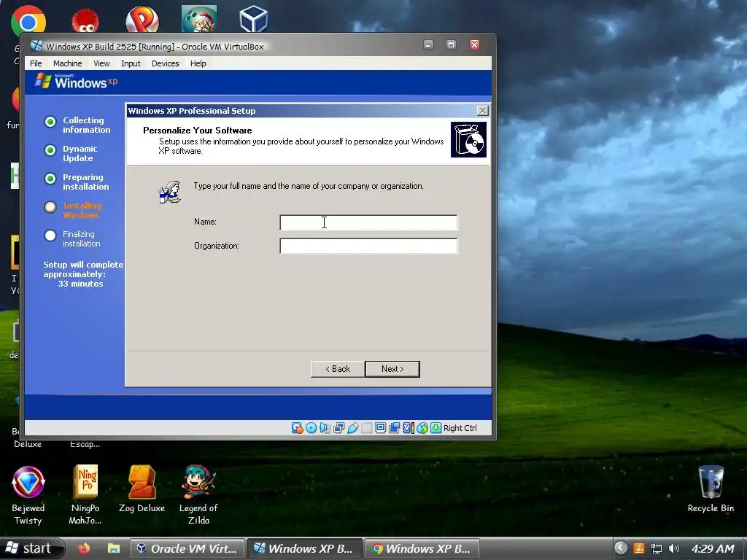Click the network connection tray icon
The image size is (747, 560).
[657, 548]
